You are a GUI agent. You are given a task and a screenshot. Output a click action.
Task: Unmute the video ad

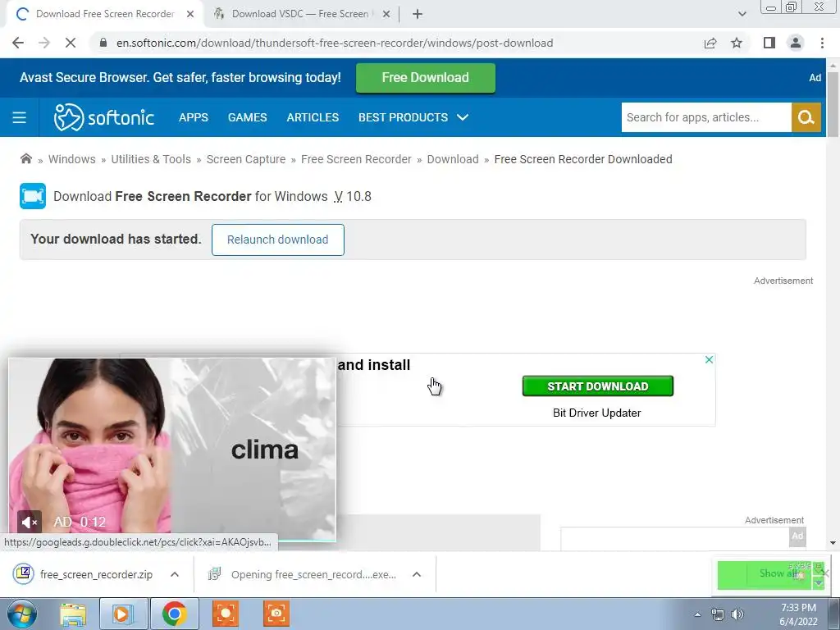pos(30,522)
